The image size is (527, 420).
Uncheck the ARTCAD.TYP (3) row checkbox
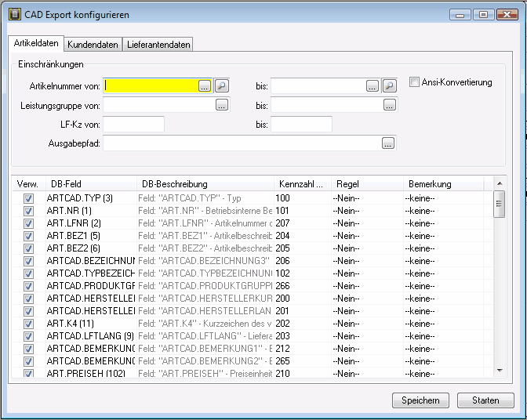pos(29,199)
